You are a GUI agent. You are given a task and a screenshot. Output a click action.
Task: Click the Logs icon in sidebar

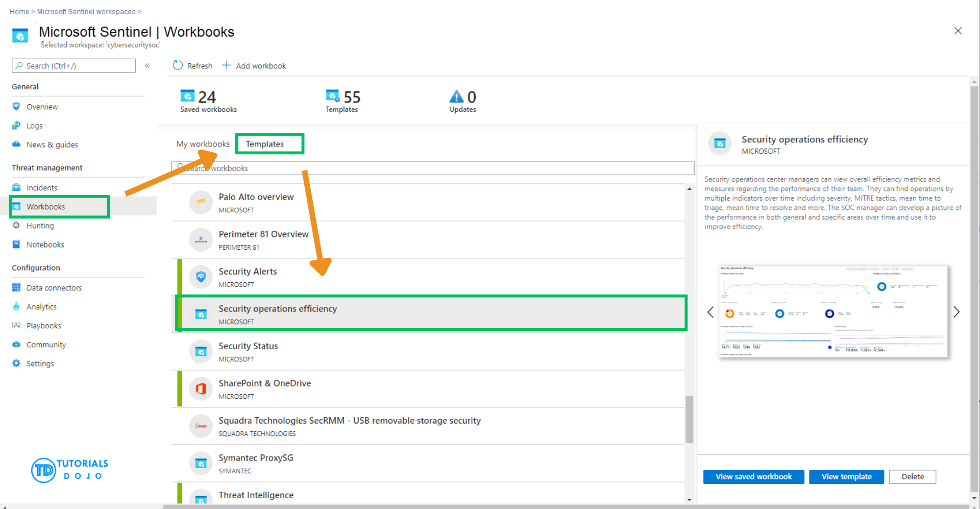(x=16, y=125)
